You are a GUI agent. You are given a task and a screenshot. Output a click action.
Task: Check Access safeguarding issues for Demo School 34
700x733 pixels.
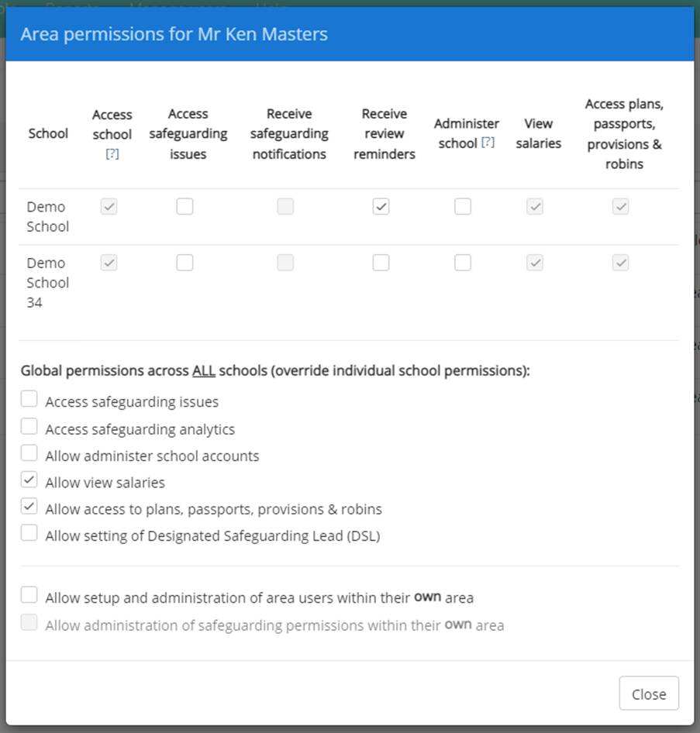(184, 262)
